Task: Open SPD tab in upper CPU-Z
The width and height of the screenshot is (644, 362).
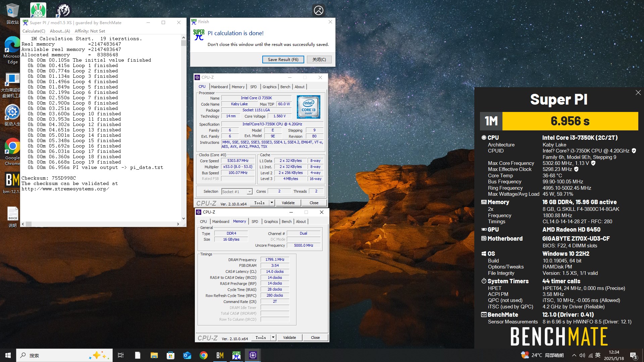Action: (254, 87)
